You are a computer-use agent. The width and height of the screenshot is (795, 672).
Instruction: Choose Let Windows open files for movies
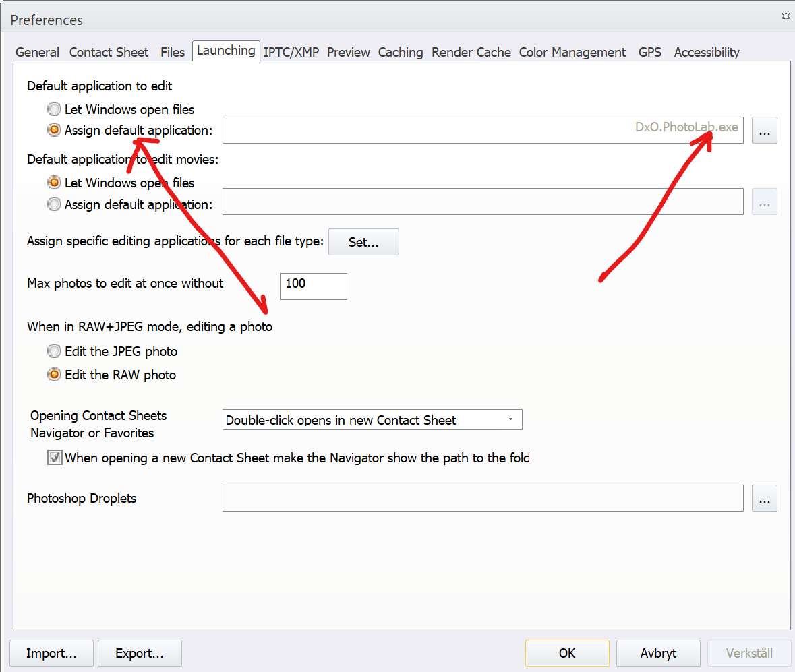54,183
